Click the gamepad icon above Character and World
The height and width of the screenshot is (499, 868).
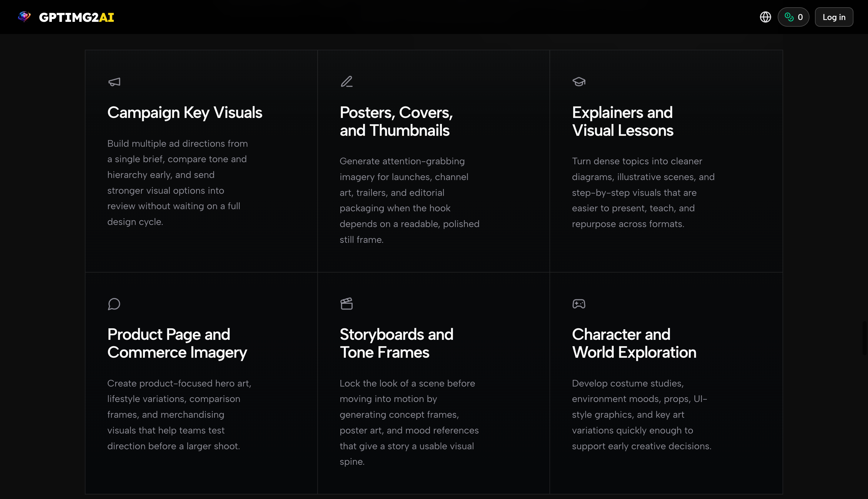click(x=579, y=304)
